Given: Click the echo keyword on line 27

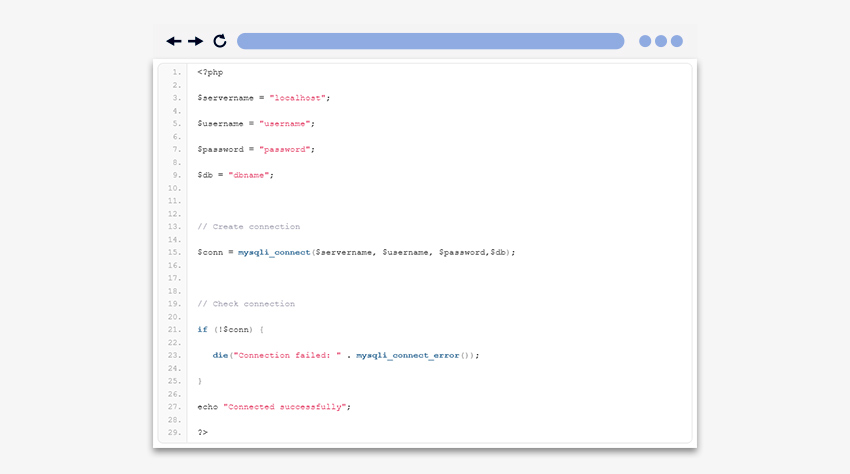Looking at the screenshot, I should 208,407.
